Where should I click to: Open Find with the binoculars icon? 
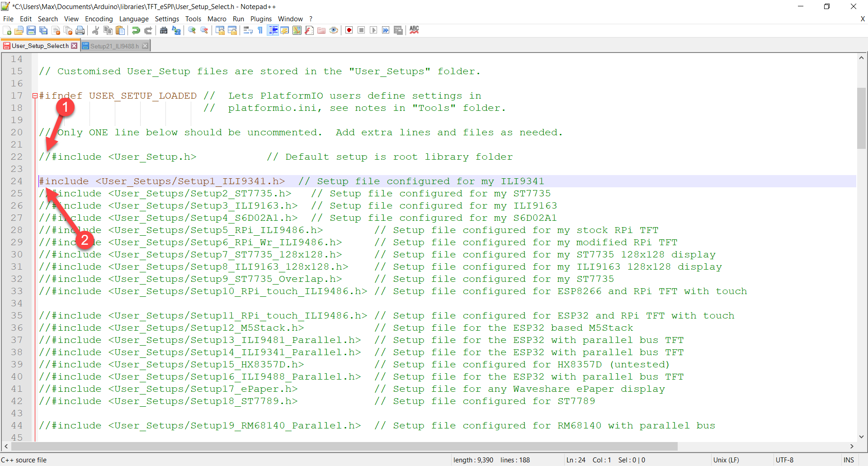[164, 30]
